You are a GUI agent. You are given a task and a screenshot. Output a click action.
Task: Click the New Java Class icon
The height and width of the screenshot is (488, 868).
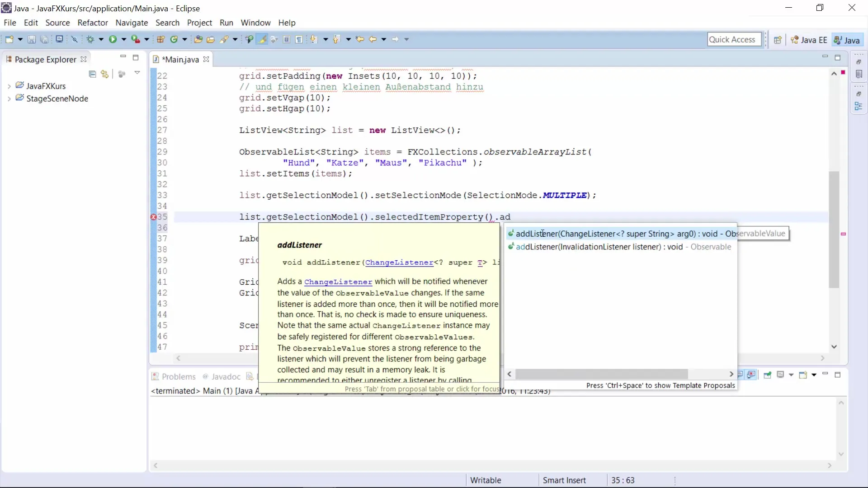point(174,39)
